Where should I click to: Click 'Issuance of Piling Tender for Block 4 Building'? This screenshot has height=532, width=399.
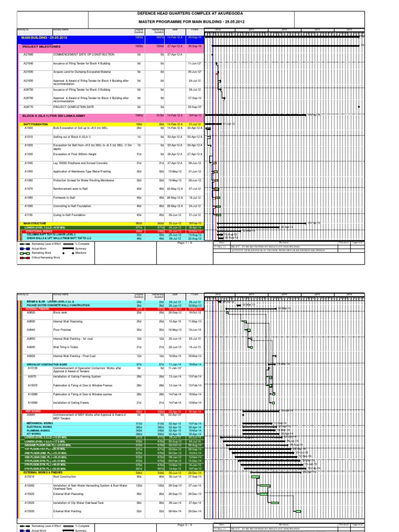click(82, 63)
